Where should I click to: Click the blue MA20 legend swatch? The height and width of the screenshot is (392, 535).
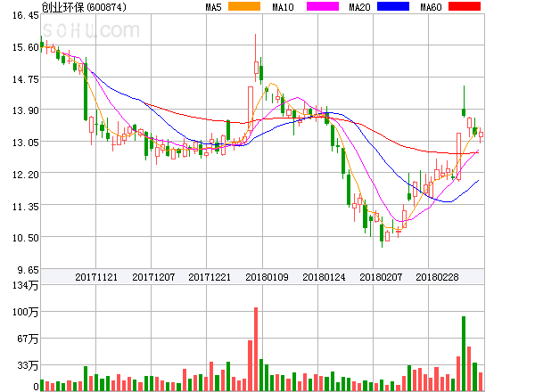pyautogui.click(x=393, y=6)
